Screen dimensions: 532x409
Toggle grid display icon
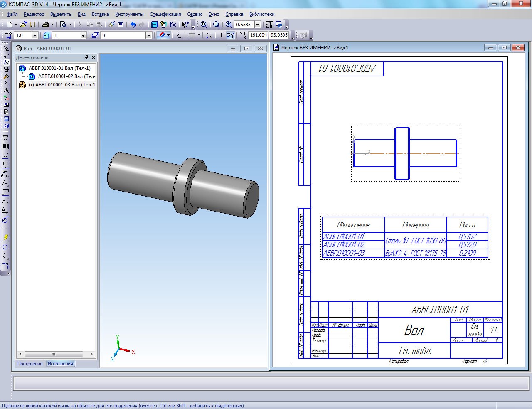pos(192,35)
